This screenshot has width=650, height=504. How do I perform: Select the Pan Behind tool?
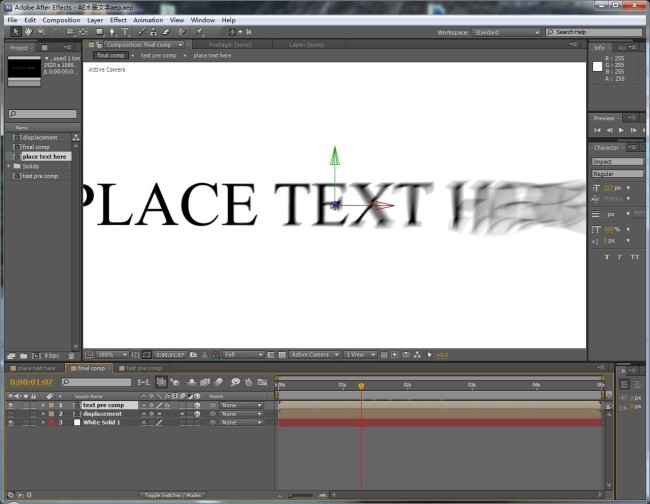[83, 32]
